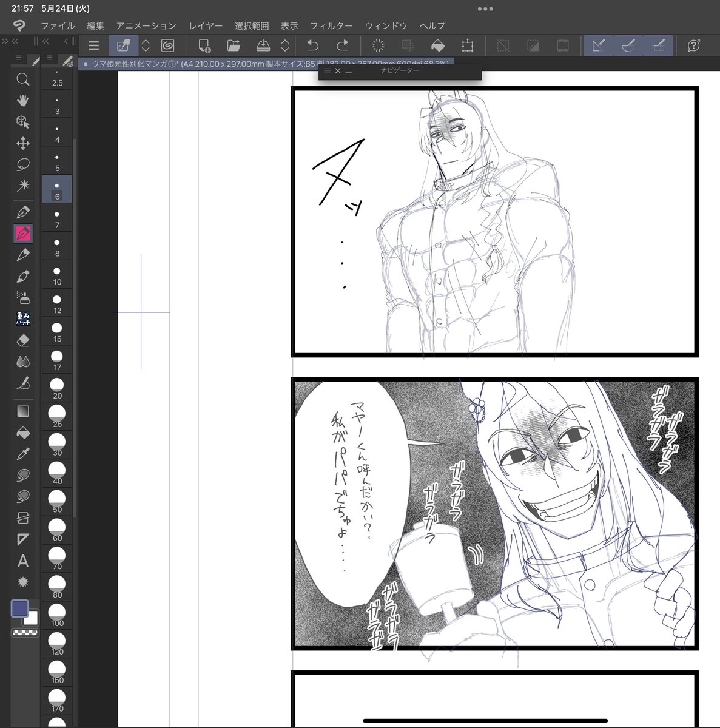The image size is (720, 728).
Task: Select the Operation object cube tool
Action: [x=23, y=122]
